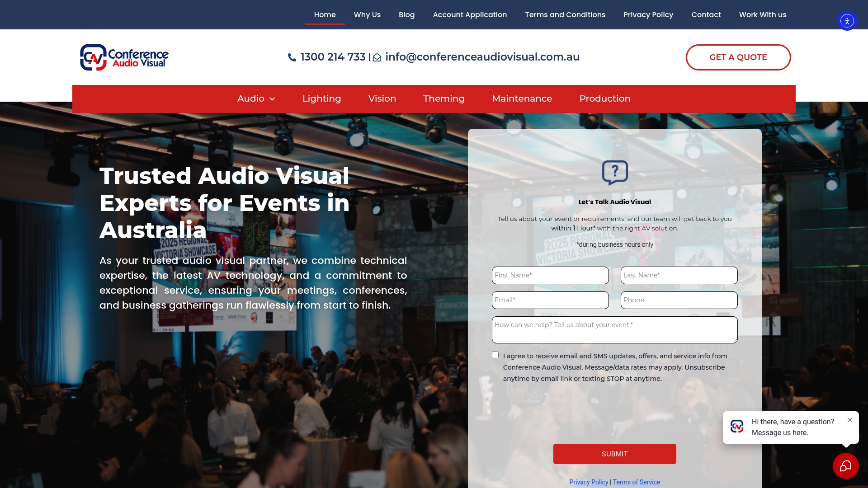The height and width of the screenshot is (488, 868).
Task: Click into the Phone input field
Action: click(x=679, y=300)
